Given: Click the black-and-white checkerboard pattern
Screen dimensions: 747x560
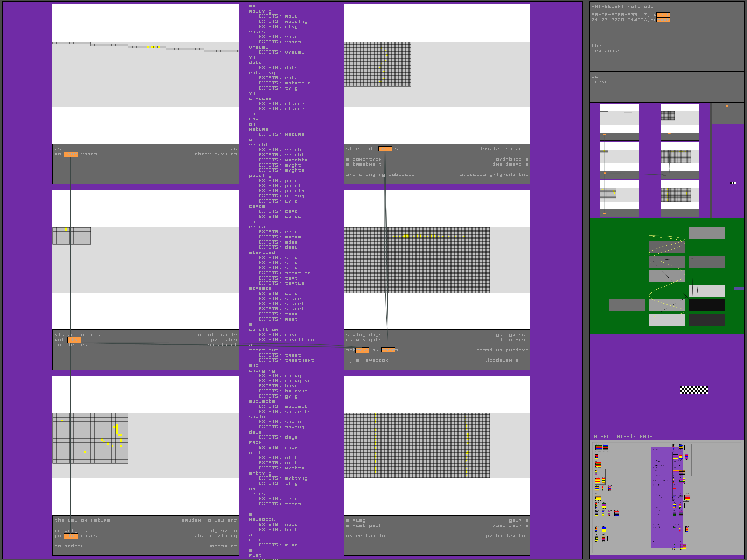Looking at the screenshot, I should click(x=694, y=391).
